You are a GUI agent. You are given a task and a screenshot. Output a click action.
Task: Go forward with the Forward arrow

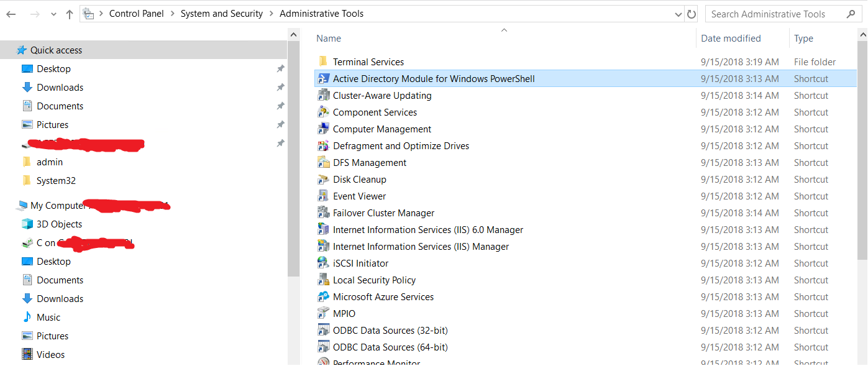click(35, 14)
